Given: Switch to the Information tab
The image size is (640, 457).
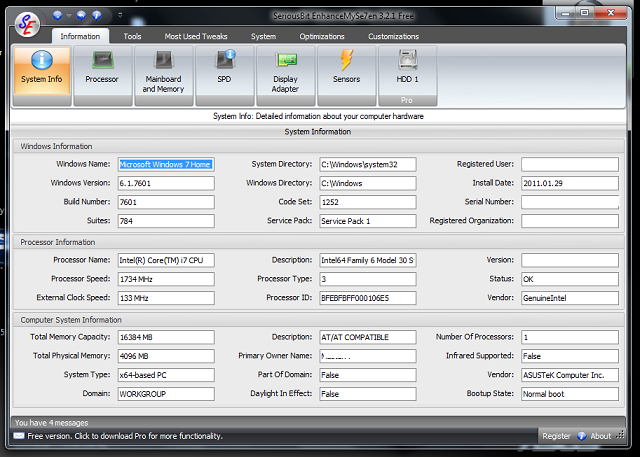Looking at the screenshot, I should click(x=80, y=36).
